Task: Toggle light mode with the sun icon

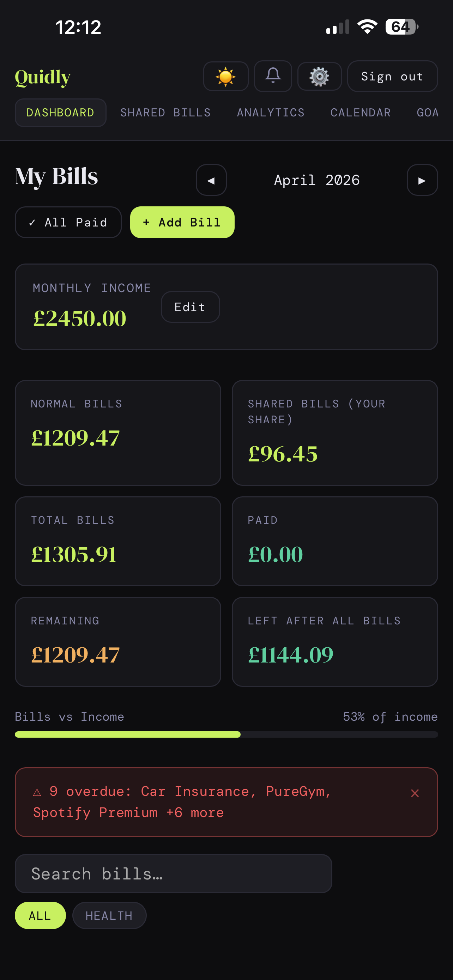Action: coord(225,77)
